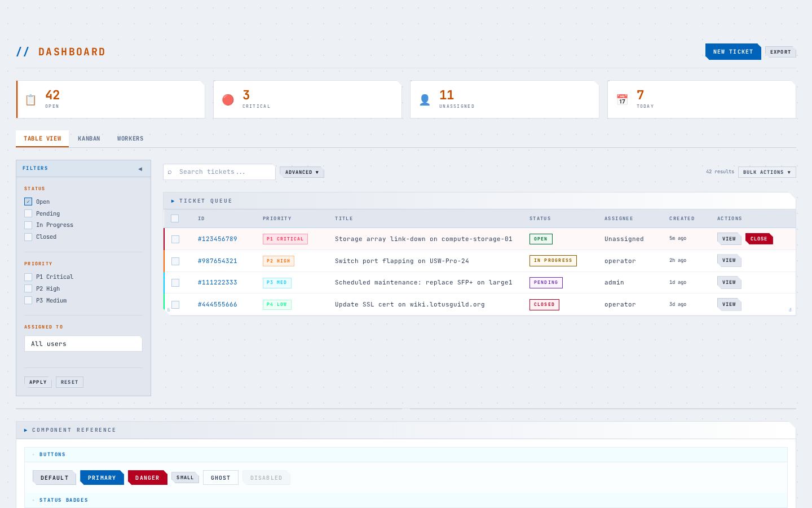Collapse the Ticket Queue section

(479, 201)
